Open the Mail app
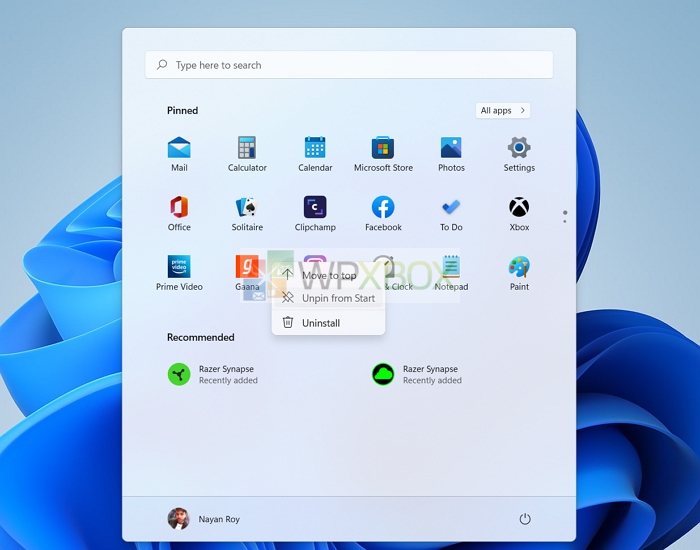Screen dimensions: 700x550 pos(179,154)
